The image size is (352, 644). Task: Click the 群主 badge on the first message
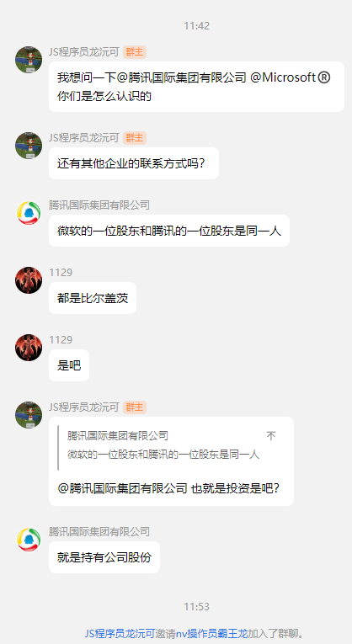(x=135, y=52)
